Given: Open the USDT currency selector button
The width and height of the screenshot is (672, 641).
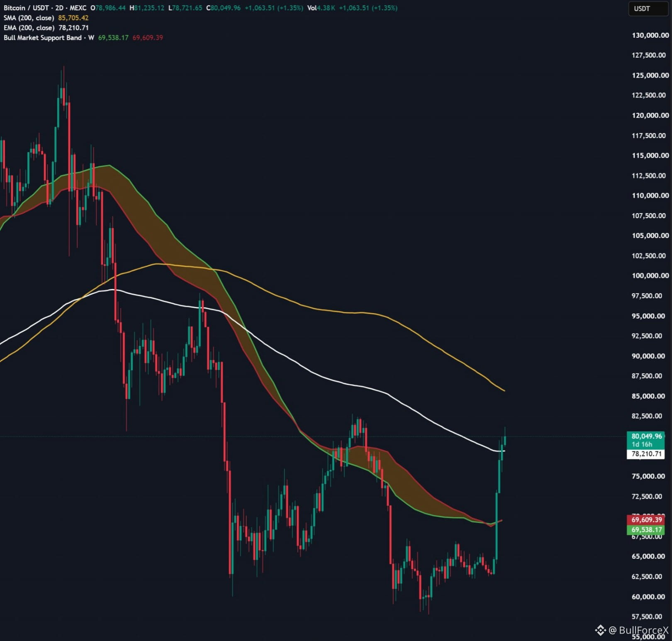Looking at the screenshot, I should tap(648, 9).
